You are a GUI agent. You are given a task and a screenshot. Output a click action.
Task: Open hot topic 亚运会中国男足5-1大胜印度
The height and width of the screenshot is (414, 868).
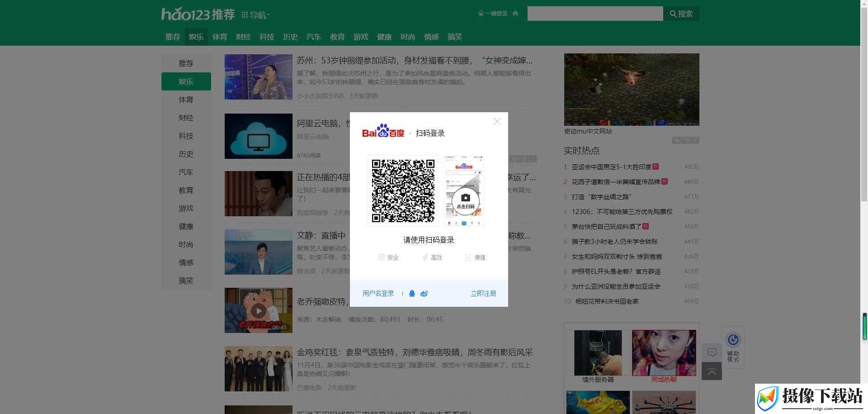pos(611,167)
